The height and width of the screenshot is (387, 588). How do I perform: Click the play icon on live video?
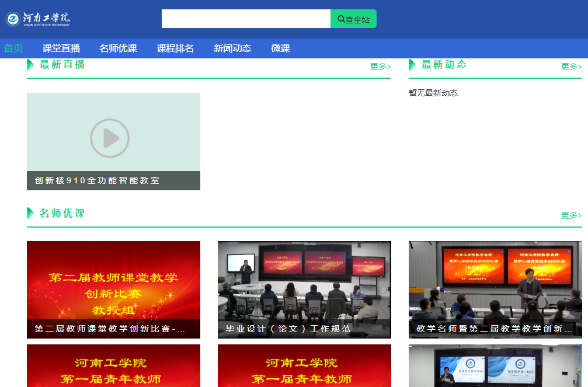(110, 138)
